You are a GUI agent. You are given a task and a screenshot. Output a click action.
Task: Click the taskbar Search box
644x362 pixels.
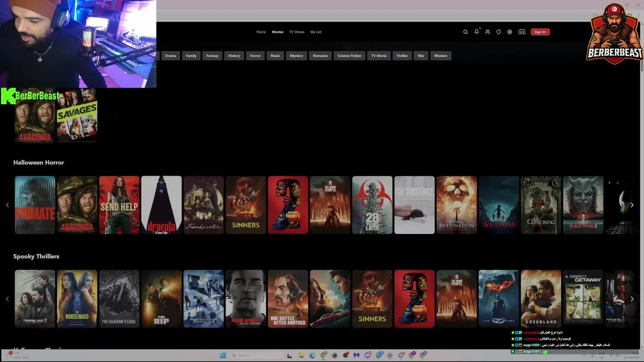click(x=257, y=355)
